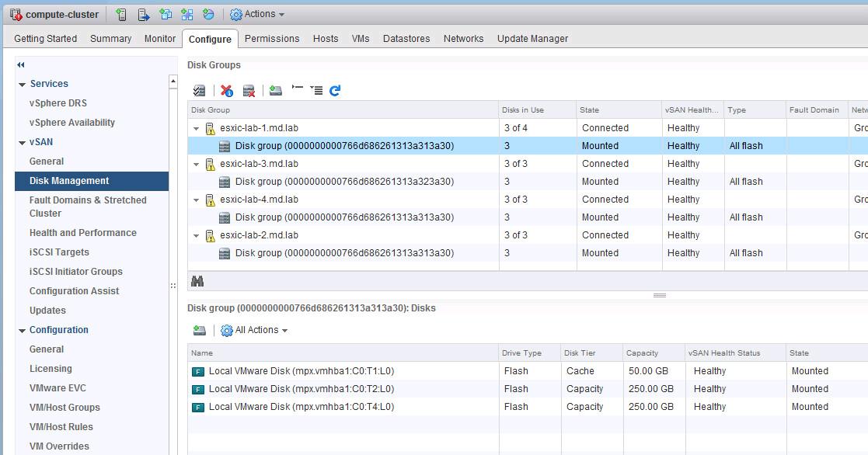Select the Local VMware Disk (mpx.vmhba1:C0:T2:L0) row

pos(528,389)
